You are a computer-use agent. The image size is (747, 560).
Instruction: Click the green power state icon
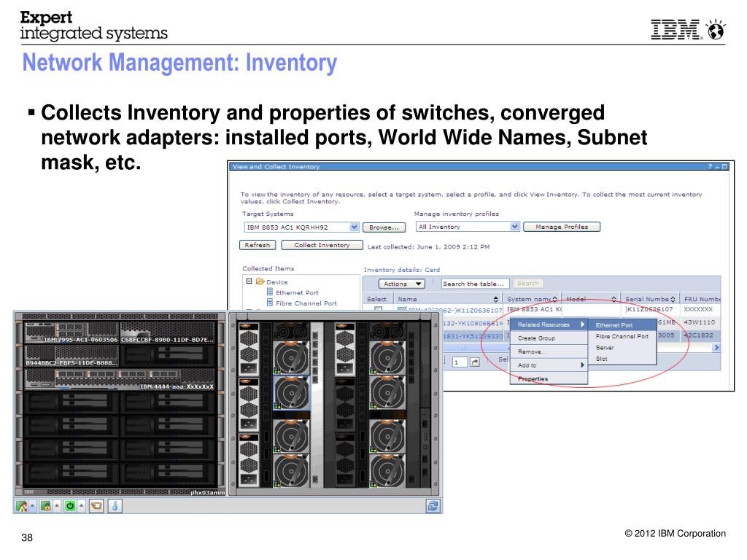click(70, 506)
